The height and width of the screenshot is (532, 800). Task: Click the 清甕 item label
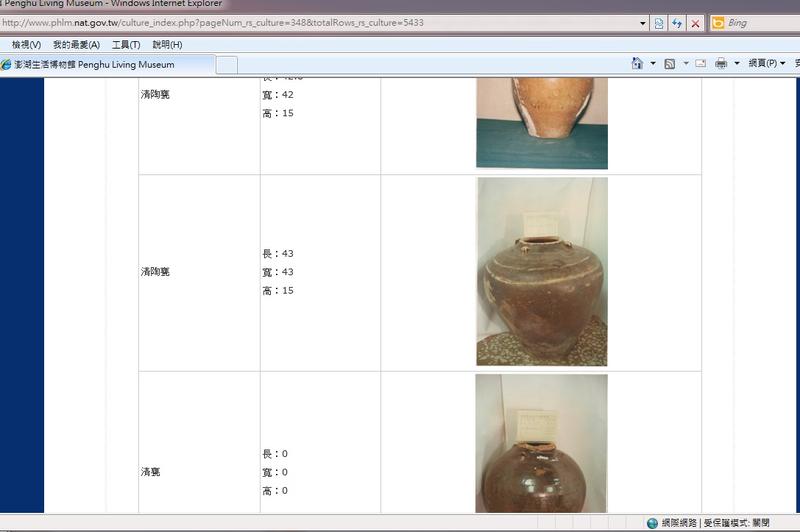pyautogui.click(x=151, y=472)
